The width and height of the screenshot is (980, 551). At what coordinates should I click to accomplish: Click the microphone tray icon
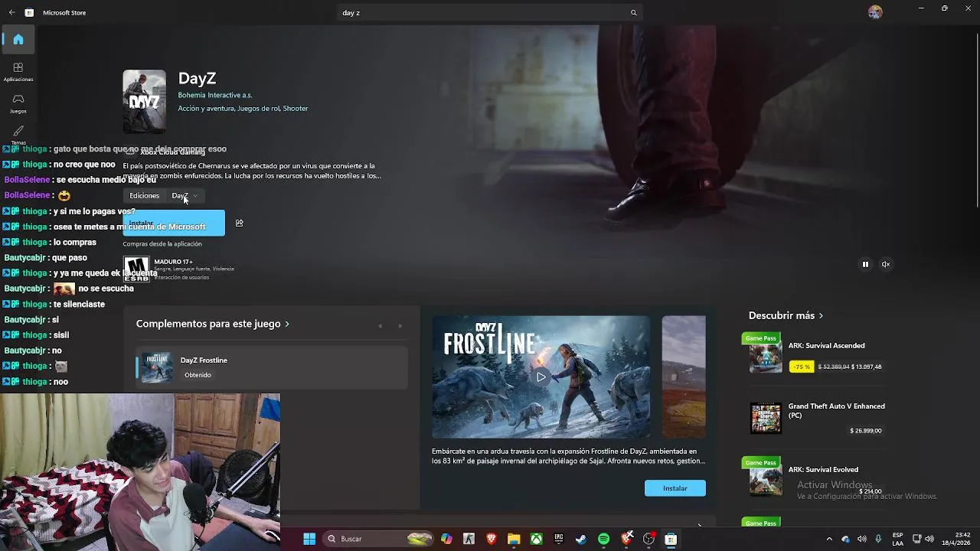click(878, 539)
